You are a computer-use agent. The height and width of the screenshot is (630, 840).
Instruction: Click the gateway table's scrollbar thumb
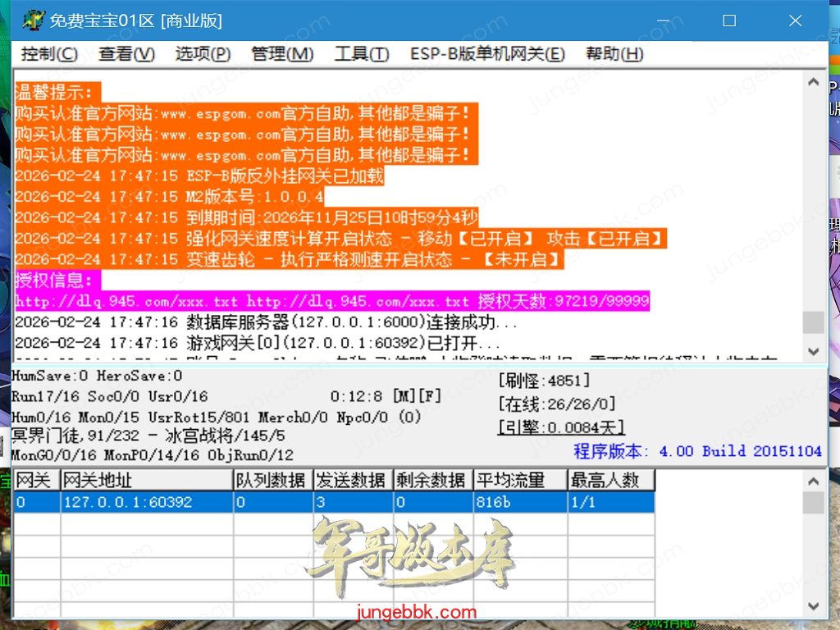[x=813, y=502]
